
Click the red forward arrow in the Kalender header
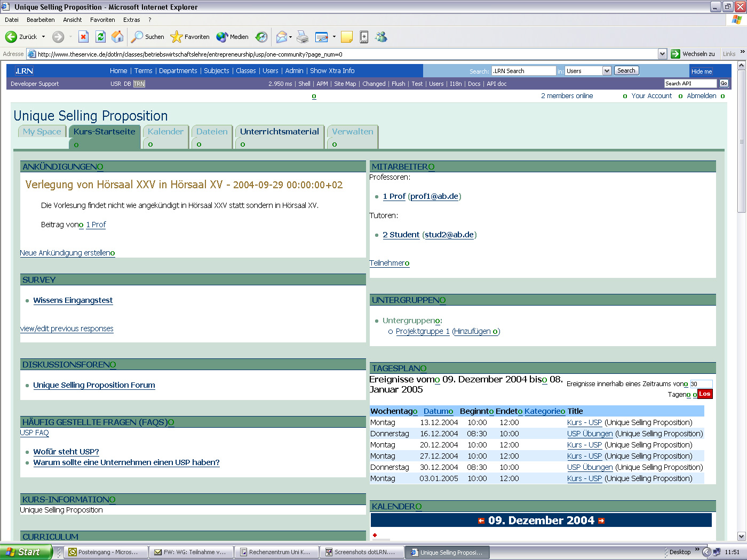602,520
